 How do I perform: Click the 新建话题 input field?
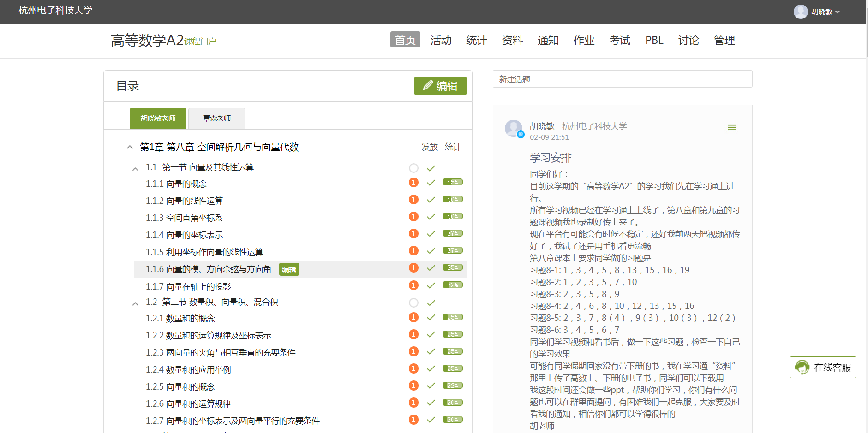click(623, 79)
